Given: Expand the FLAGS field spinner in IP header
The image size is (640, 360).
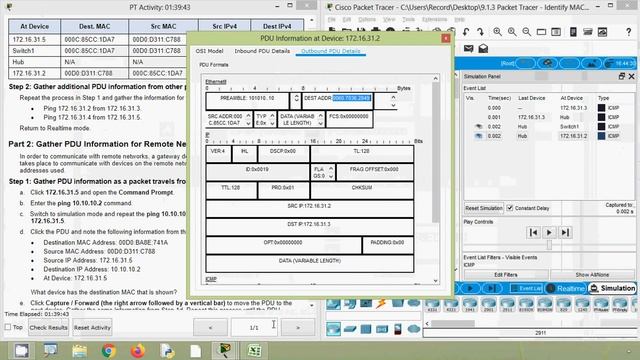Looking at the screenshot, I should click(331, 172).
